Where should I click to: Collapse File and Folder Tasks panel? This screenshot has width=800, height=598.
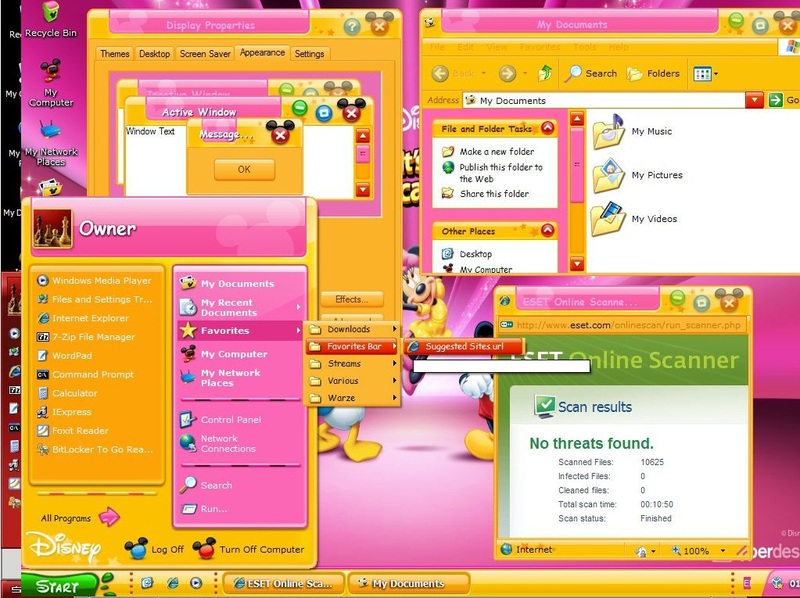tap(547, 128)
